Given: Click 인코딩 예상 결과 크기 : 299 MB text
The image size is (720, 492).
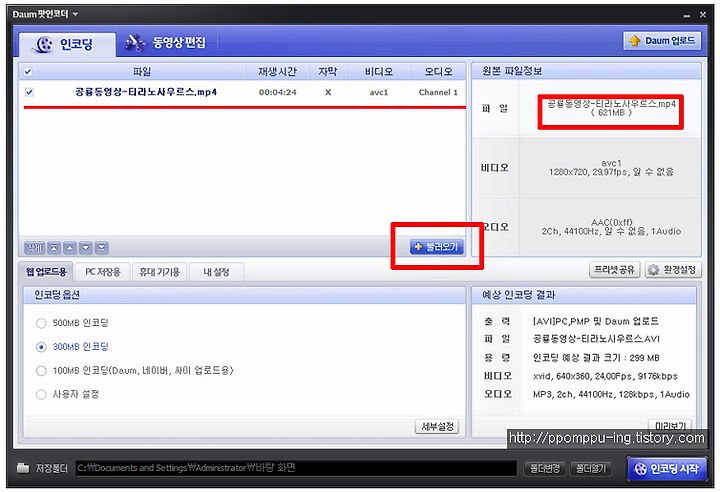Looking at the screenshot, I should click(x=596, y=358).
